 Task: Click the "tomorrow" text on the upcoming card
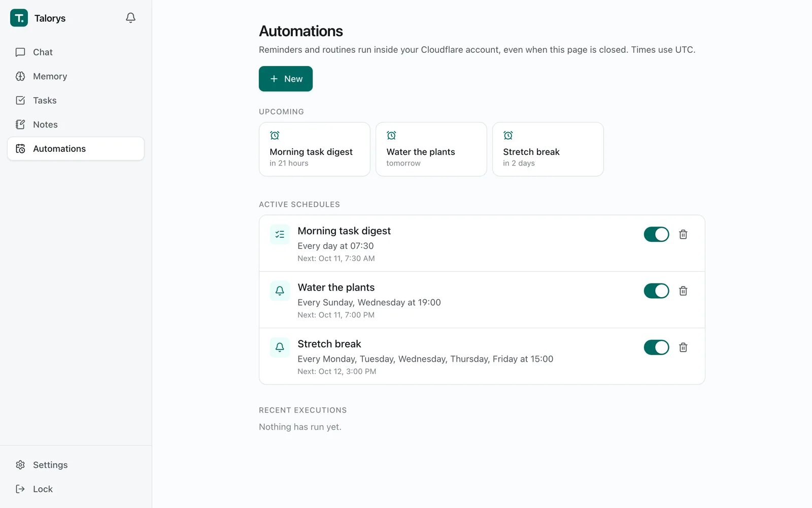[403, 163]
